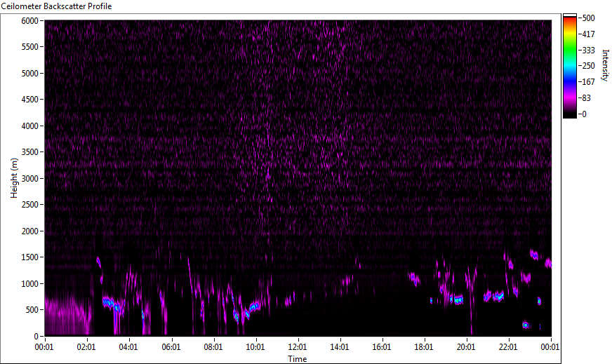The height and width of the screenshot is (364, 612).
Task: Click the Height (m) axis label
Action: [x=14, y=178]
